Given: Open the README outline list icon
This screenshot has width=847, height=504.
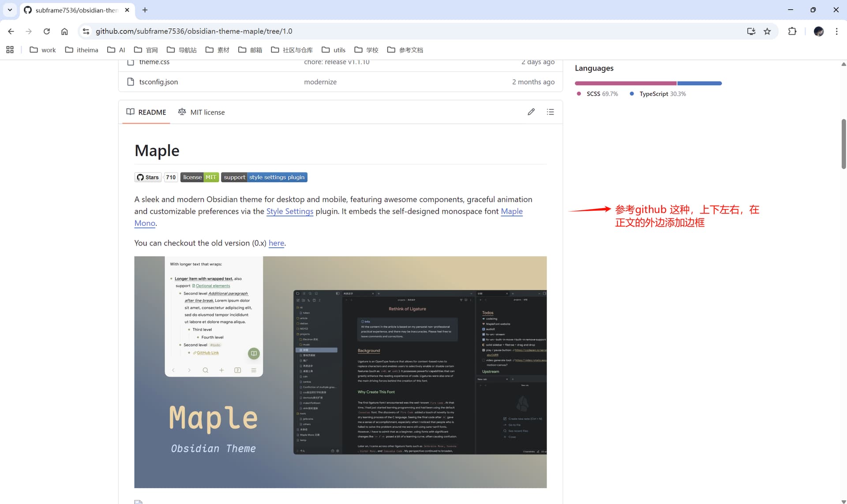Looking at the screenshot, I should click(550, 112).
